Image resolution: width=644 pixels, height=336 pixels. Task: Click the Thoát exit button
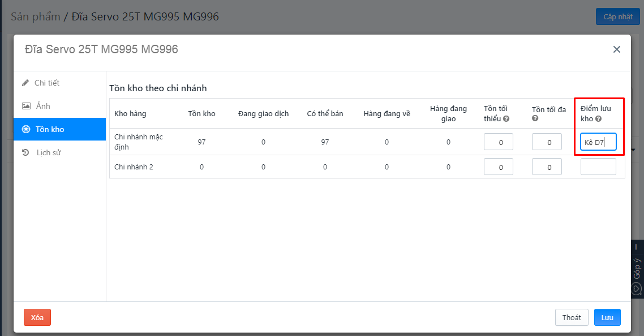571,317
